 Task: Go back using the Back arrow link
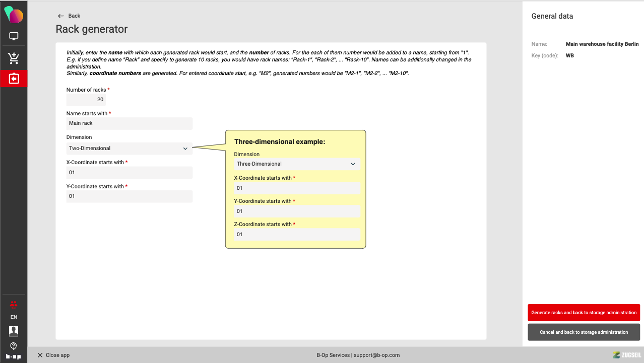coord(69,16)
